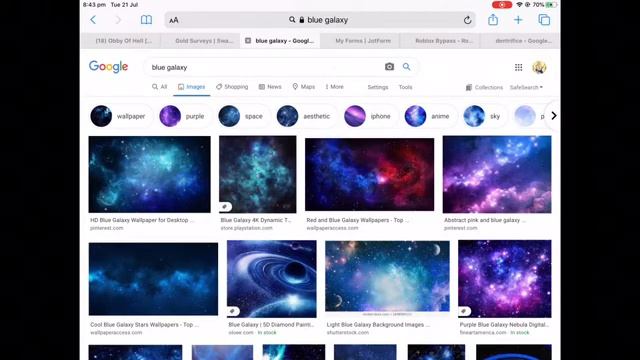Screen dimensions: 640x360
Task: Click the Google search box text
Action: (x=169, y=67)
